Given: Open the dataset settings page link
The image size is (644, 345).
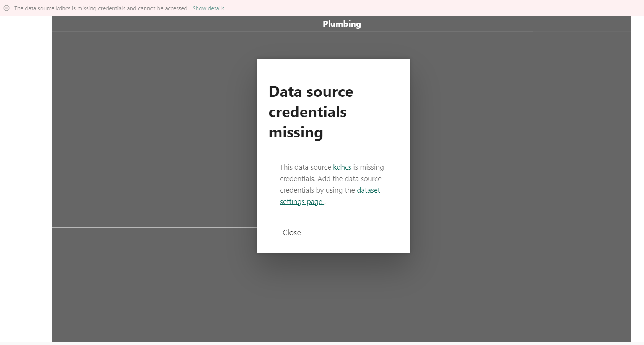Looking at the screenshot, I should point(330,196).
